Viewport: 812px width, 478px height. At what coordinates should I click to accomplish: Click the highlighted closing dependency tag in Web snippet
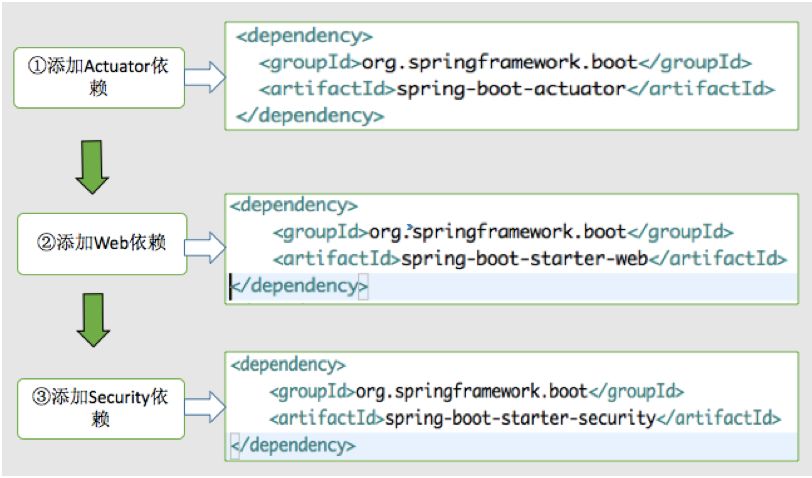(x=299, y=286)
